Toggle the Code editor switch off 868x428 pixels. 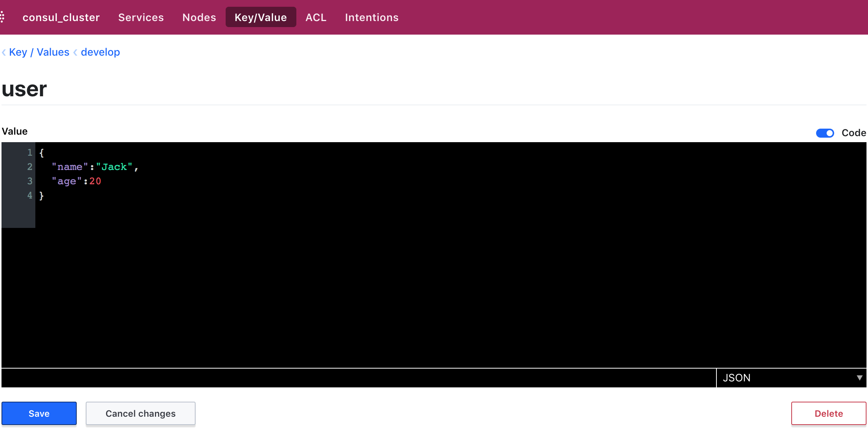click(825, 133)
